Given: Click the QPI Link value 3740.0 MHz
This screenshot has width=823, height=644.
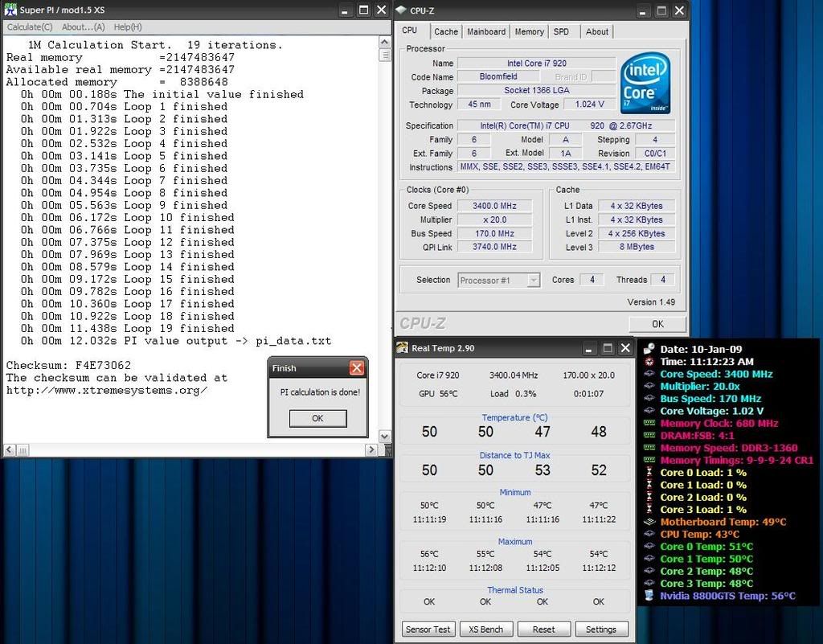Looking at the screenshot, I should coord(494,247).
